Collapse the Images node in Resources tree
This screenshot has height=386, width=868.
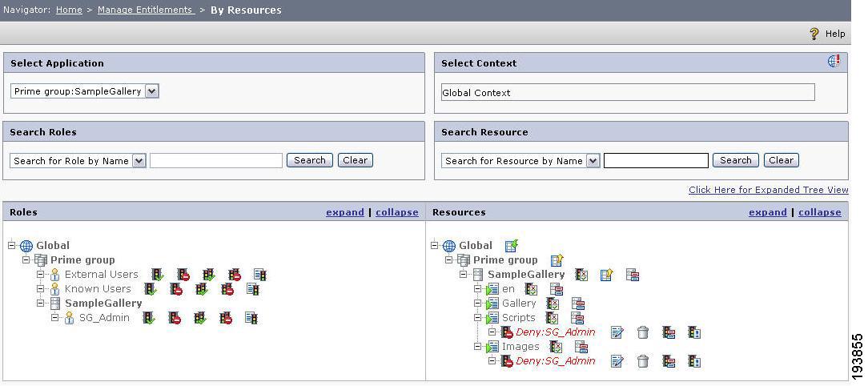tap(478, 346)
